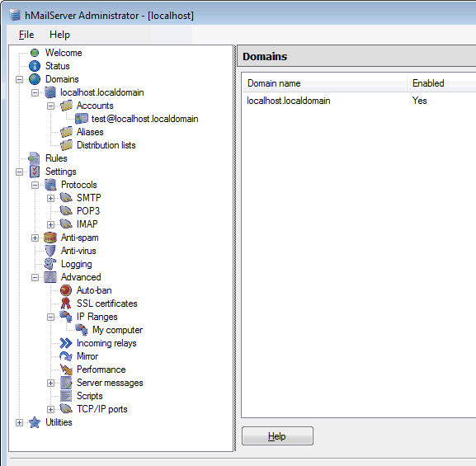
Task: Click the Logging icon
Action: 50,264
